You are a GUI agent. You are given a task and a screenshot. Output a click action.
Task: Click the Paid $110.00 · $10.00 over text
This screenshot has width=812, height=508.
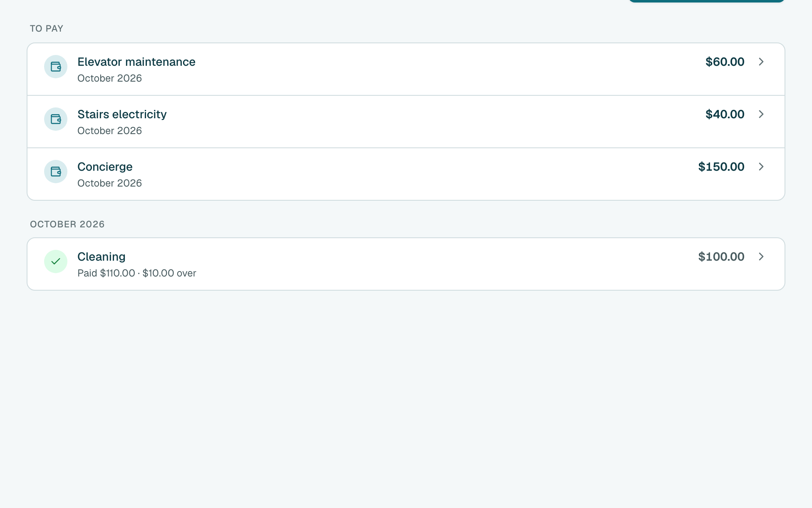[137, 273]
